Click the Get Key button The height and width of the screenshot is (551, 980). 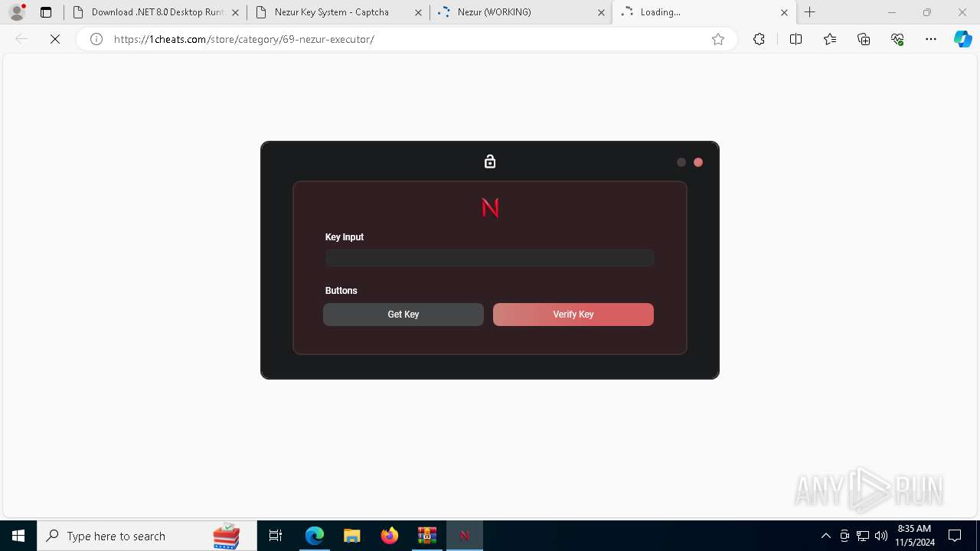point(403,315)
